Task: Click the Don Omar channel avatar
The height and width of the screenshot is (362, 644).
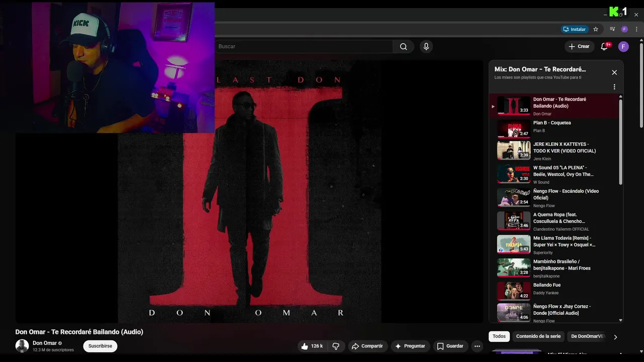Action: [22, 346]
